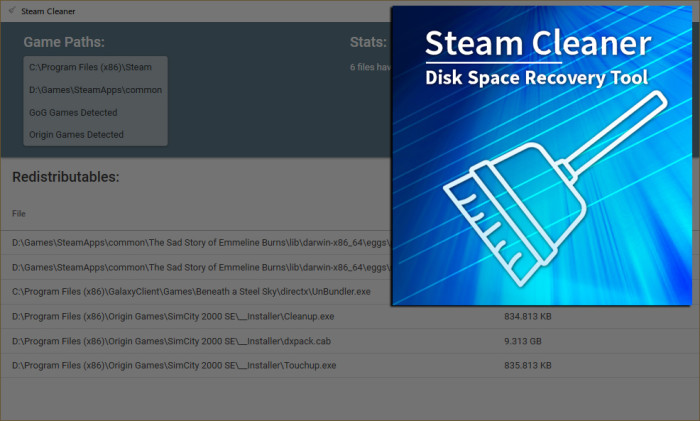Select the SimCity 2000 SE Cleanup.exe row
The width and height of the screenshot is (700, 421).
click(x=350, y=317)
